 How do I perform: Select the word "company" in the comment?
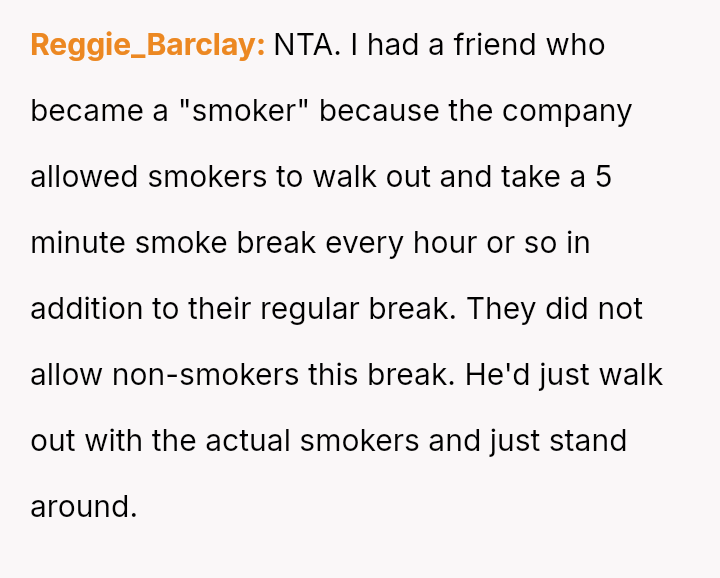coord(567,112)
